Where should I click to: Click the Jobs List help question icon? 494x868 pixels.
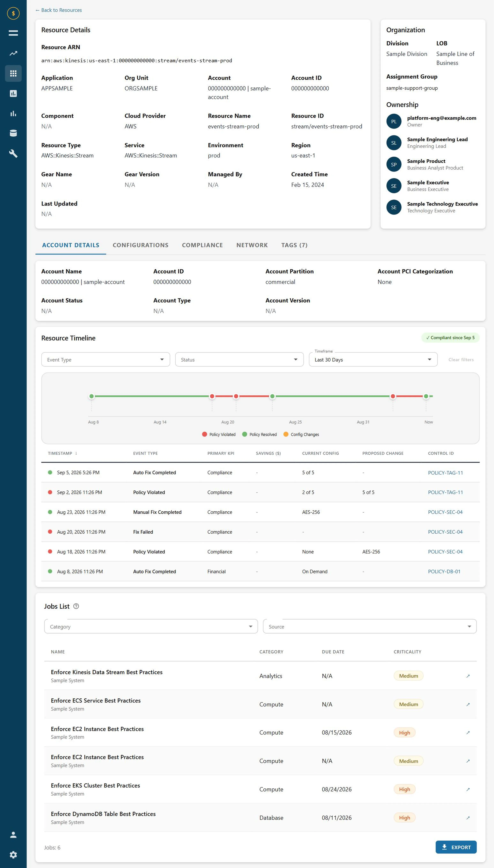(x=76, y=606)
